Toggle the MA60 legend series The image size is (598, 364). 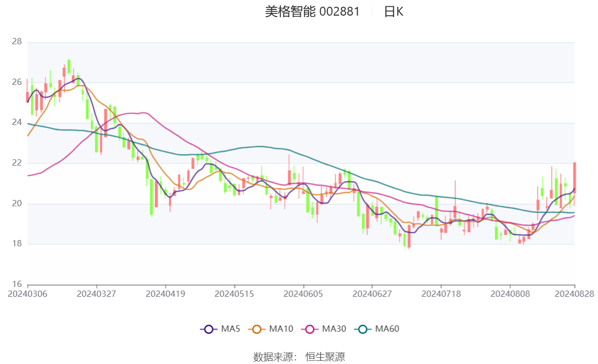[x=376, y=329]
